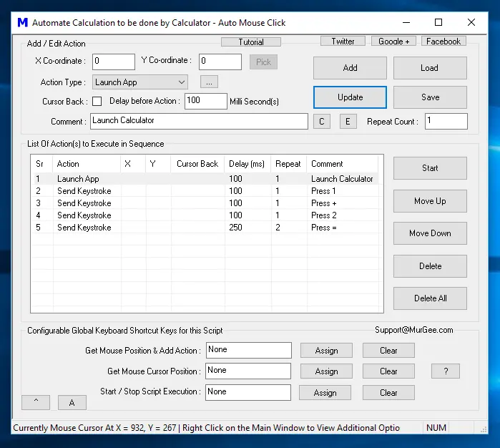Open the Tutorial button
Screen dimensions: 500x448
tap(251, 42)
